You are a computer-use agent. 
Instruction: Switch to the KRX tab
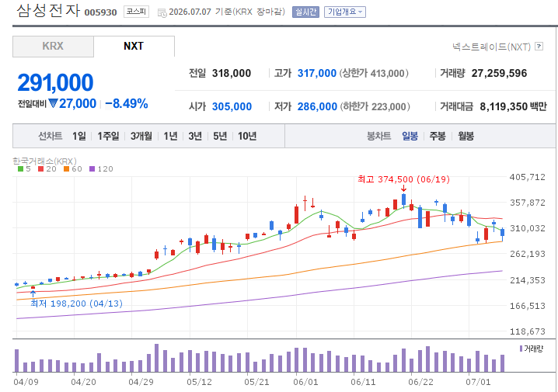coord(53,47)
